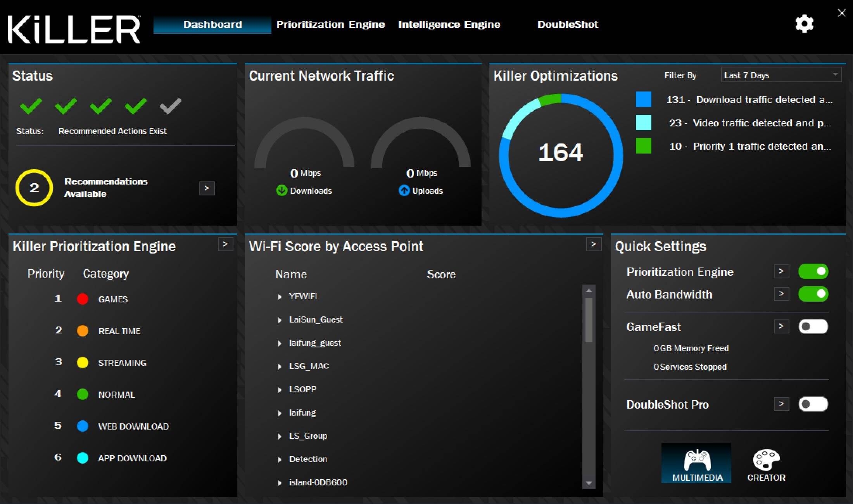Click the grey status checkmark icon
The image size is (853, 504).
[x=170, y=106]
